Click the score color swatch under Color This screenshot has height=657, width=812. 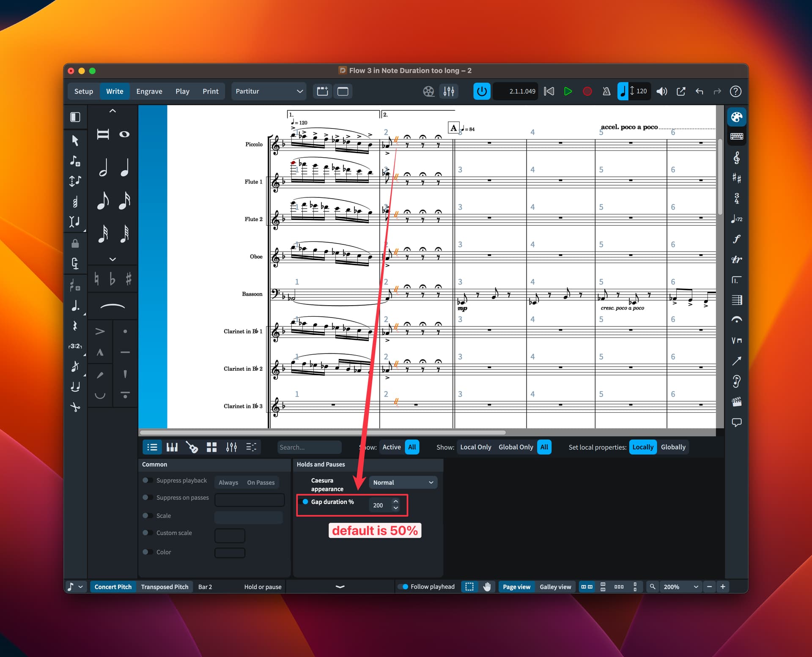pos(230,553)
